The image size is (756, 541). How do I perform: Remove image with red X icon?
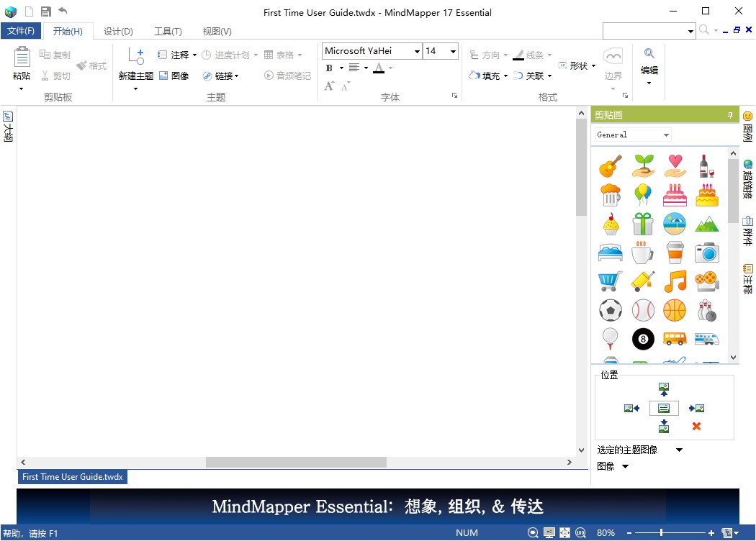click(x=696, y=427)
